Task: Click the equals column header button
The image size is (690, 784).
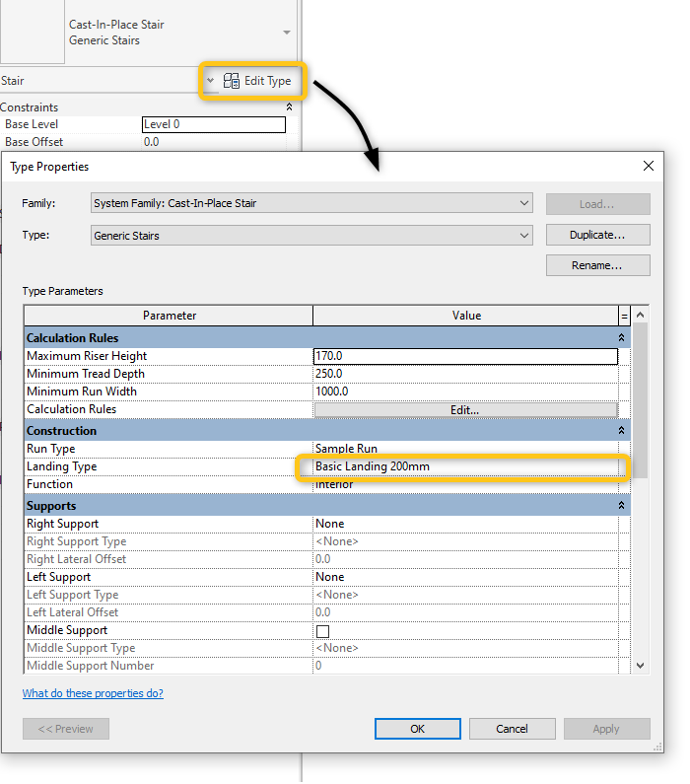Action: 624,316
